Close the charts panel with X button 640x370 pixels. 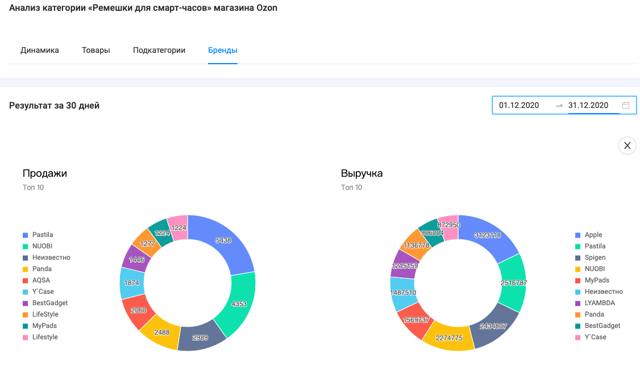tap(627, 146)
